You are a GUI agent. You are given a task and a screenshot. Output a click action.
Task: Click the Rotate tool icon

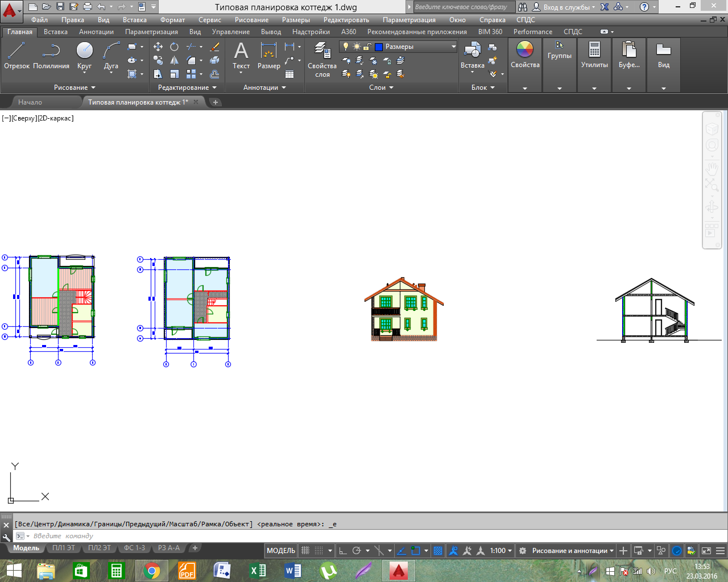coord(174,47)
